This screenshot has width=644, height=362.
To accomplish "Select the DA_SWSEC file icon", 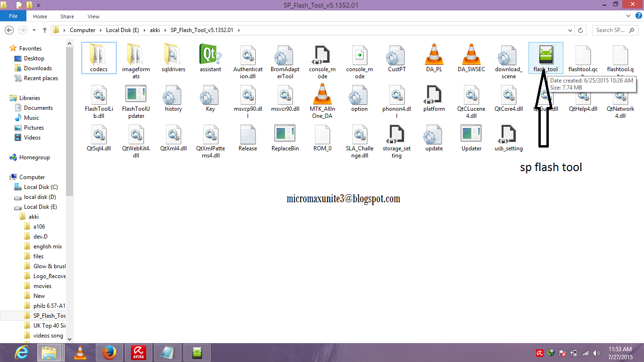I will [471, 54].
